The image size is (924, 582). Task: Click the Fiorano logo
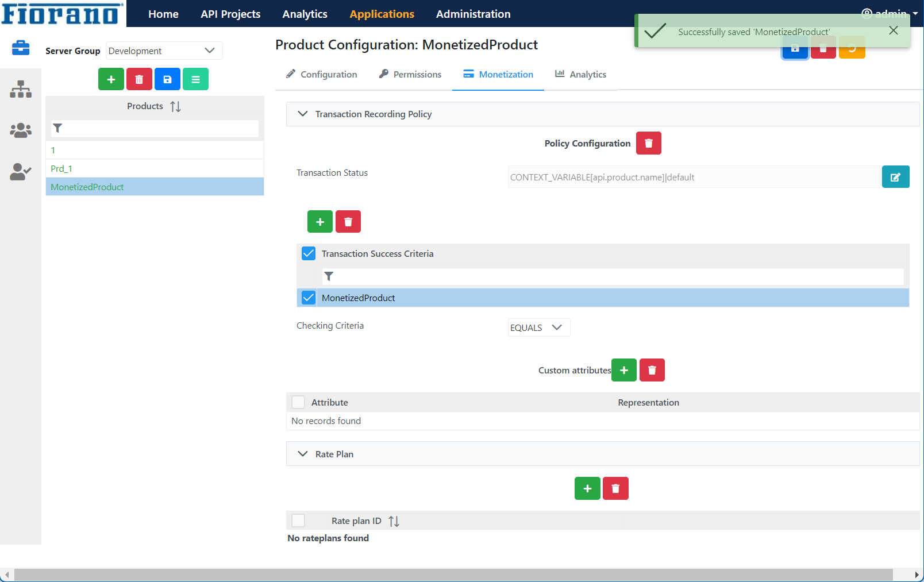(x=62, y=13)
